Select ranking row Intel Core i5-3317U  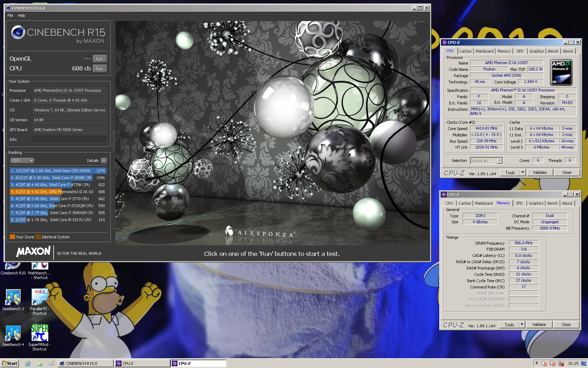coord(58,220)
